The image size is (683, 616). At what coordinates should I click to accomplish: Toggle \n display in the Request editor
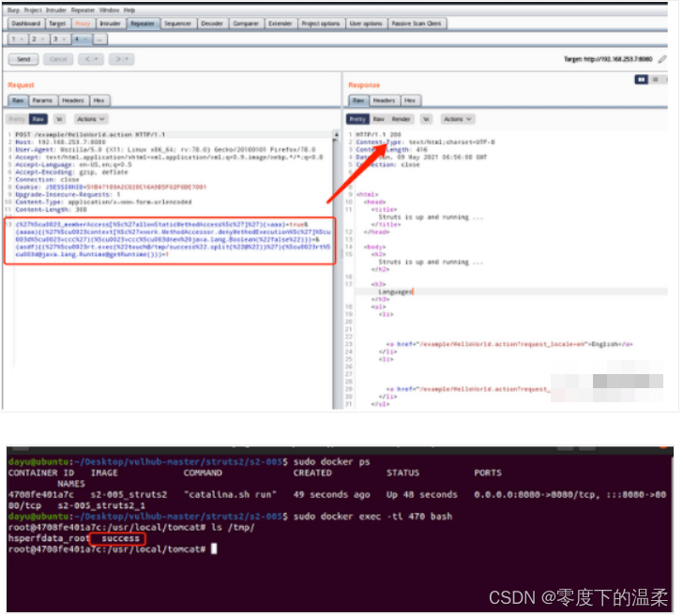(60, 119)
